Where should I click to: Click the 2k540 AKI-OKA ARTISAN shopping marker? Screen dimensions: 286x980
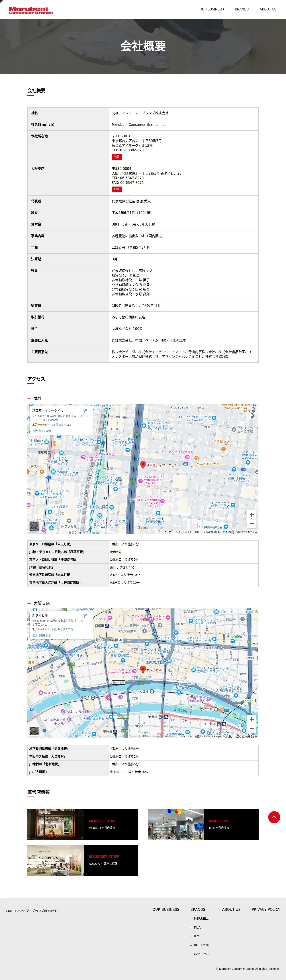99,442
